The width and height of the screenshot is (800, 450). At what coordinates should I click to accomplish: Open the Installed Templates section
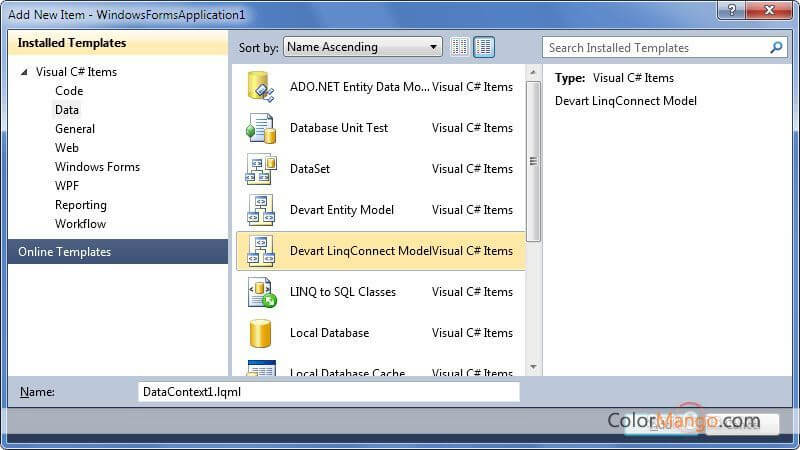click(72, 43)
